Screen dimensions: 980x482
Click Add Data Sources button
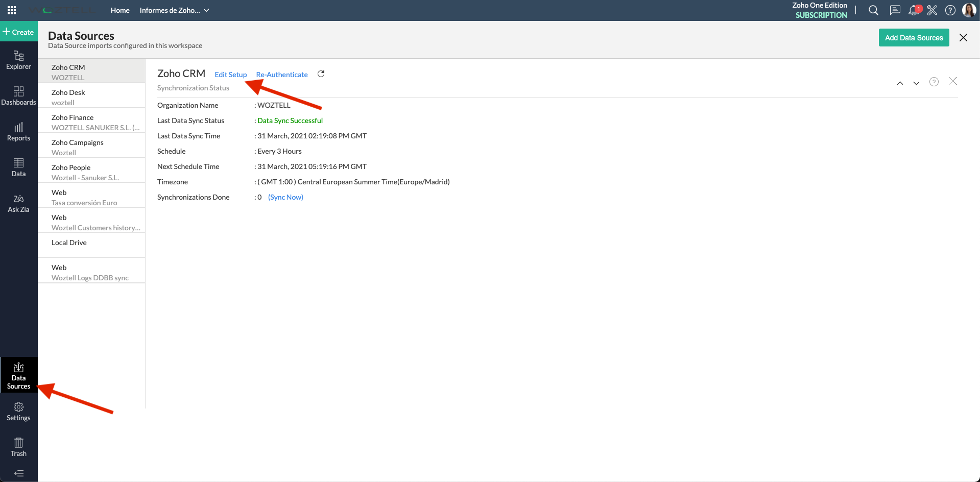point(914,38)
